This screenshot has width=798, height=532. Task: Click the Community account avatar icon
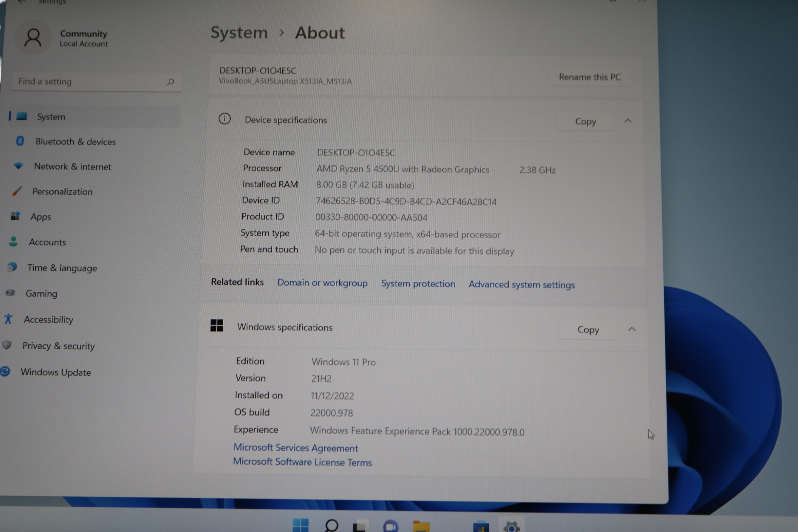(x=33, y=38)
